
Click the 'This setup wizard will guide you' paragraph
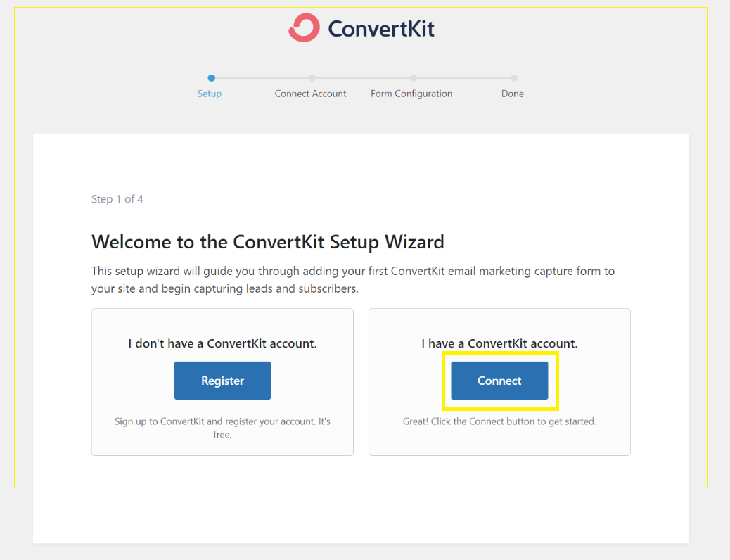click(x=353, y=279)
